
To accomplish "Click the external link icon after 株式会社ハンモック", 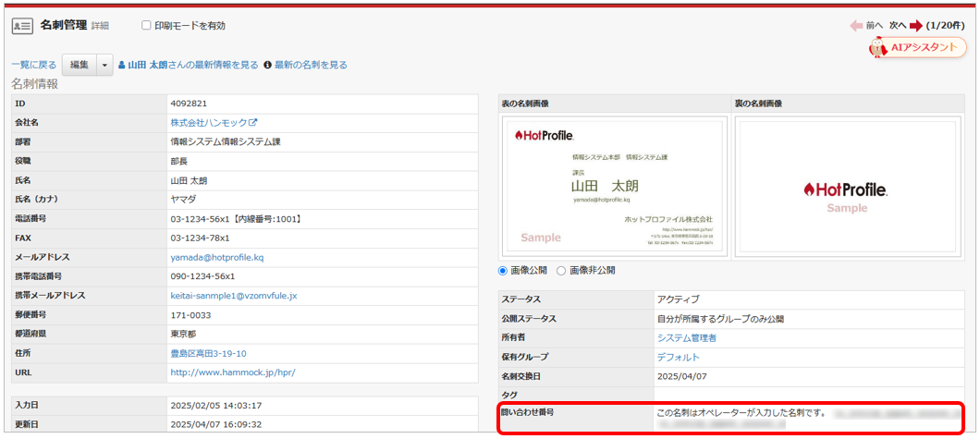I will pos(253,122).
